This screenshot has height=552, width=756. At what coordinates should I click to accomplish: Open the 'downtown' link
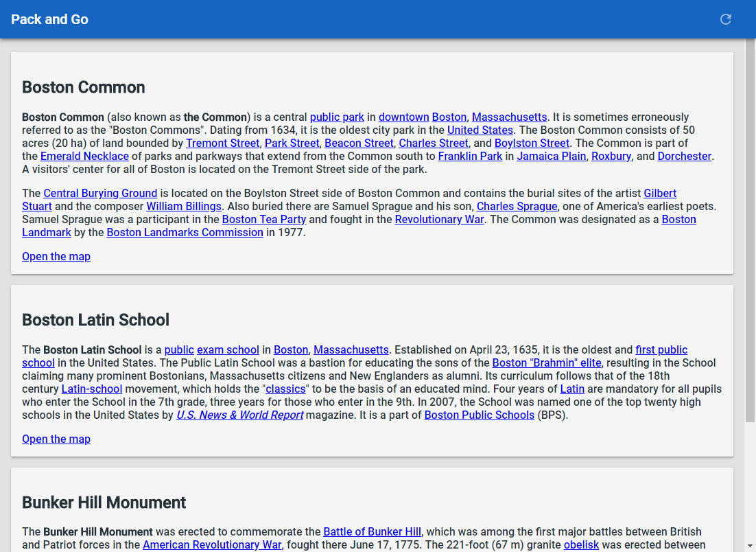[x=403, y=117]
